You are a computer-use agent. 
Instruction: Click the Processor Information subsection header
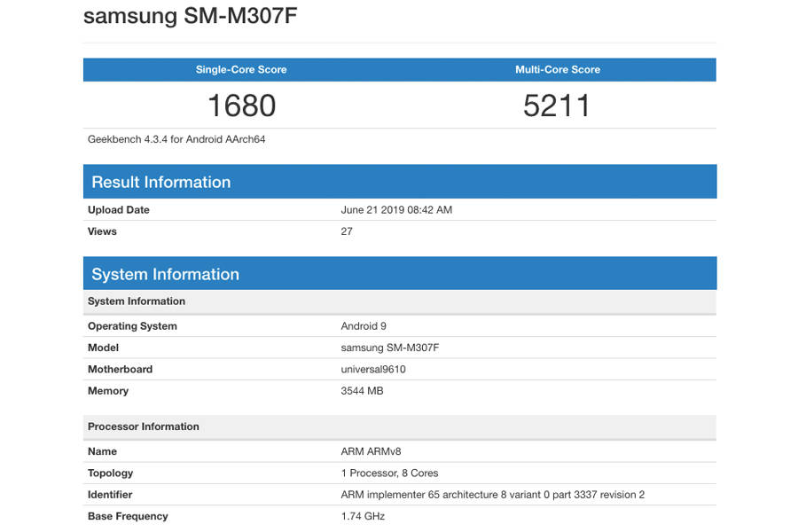pyautogui.click(x=145, y=426)
